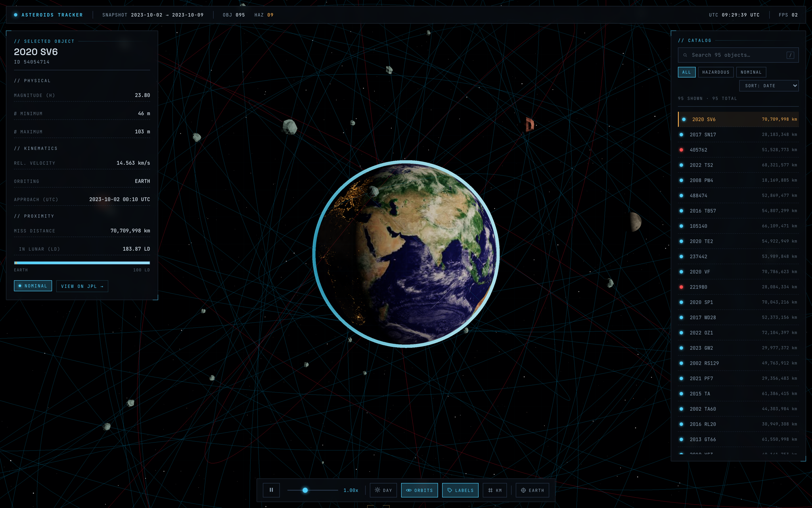Click the relative velocity 14.563 km/s

coord(133,163)
